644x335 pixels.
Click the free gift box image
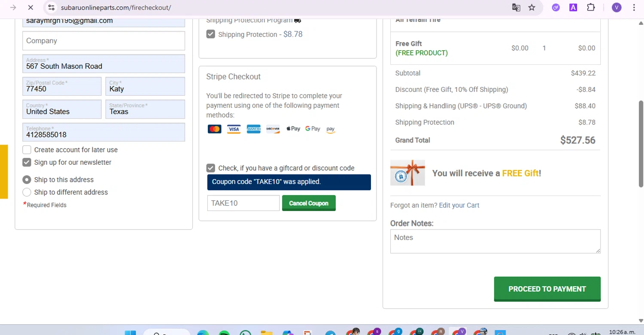pos(407,173)
